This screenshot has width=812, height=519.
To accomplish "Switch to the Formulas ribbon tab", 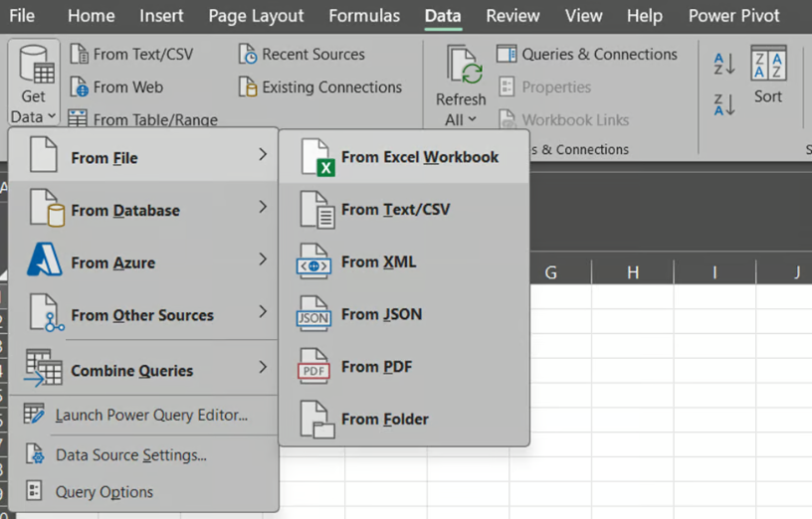I will pos(364,16).
